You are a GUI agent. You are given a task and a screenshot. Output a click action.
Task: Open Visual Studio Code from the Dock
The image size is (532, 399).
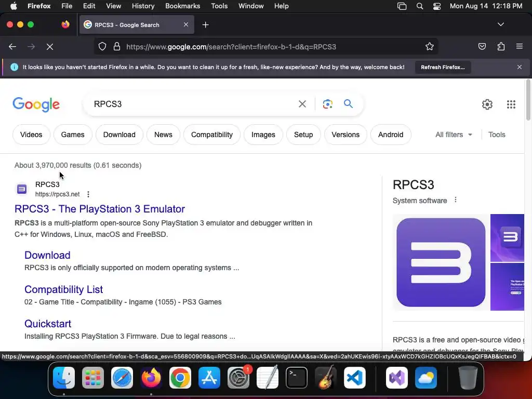click(354, 378)
